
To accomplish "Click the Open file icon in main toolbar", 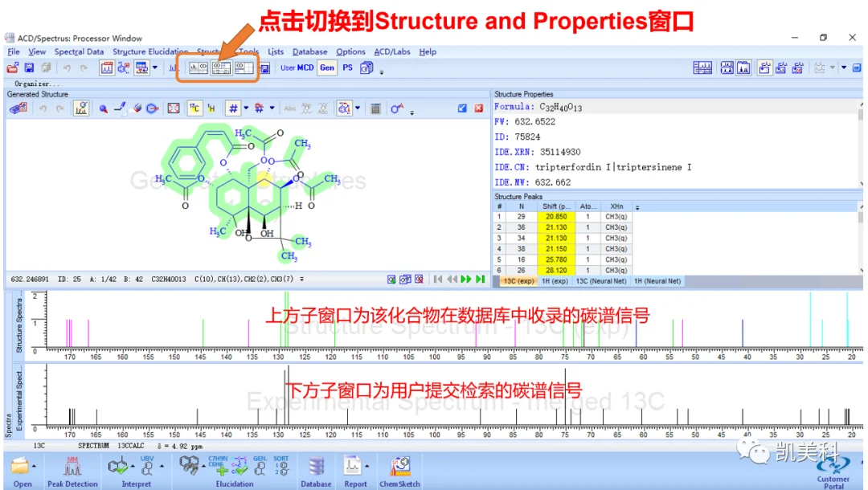I will point(12,68).
